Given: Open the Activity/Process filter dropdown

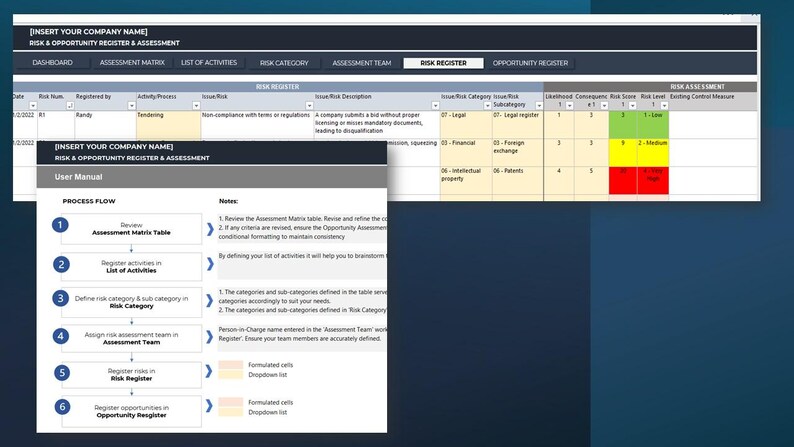Looking at the screenshot, I should [196, 105].
